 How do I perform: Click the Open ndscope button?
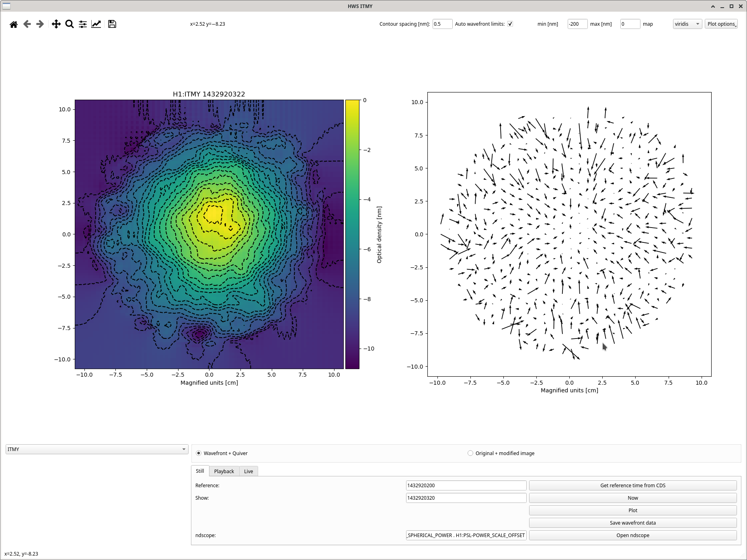[x=633, y=535]
